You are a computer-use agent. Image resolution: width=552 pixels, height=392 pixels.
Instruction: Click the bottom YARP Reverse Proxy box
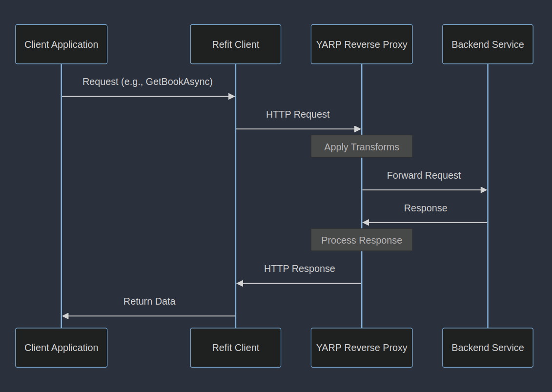[x=362, y=348]
